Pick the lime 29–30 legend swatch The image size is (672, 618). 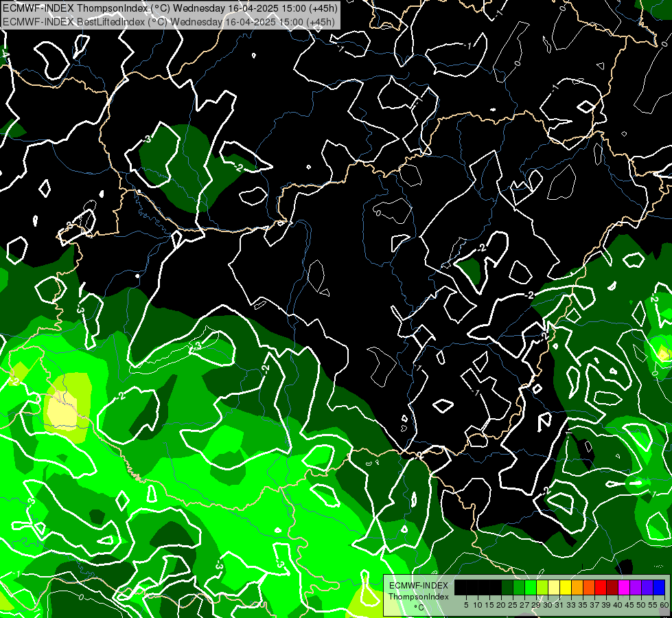point(542,588)
